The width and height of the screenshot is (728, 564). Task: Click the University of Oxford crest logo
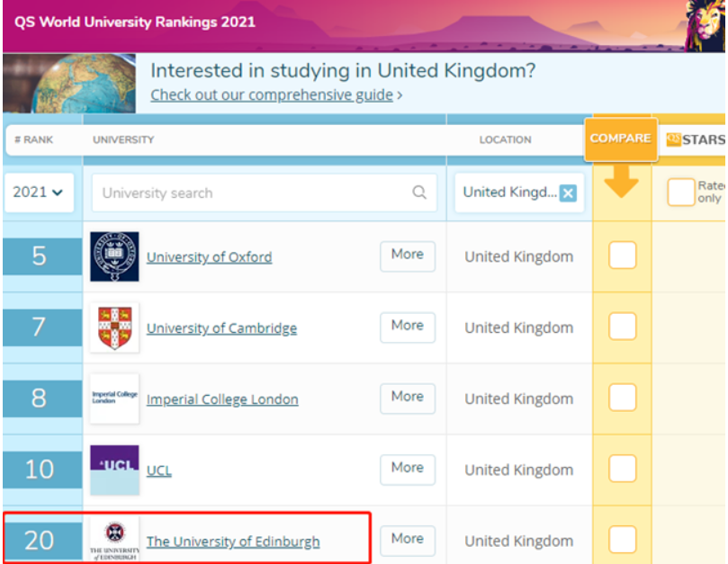pyautogui.click(x=114, y=256)
